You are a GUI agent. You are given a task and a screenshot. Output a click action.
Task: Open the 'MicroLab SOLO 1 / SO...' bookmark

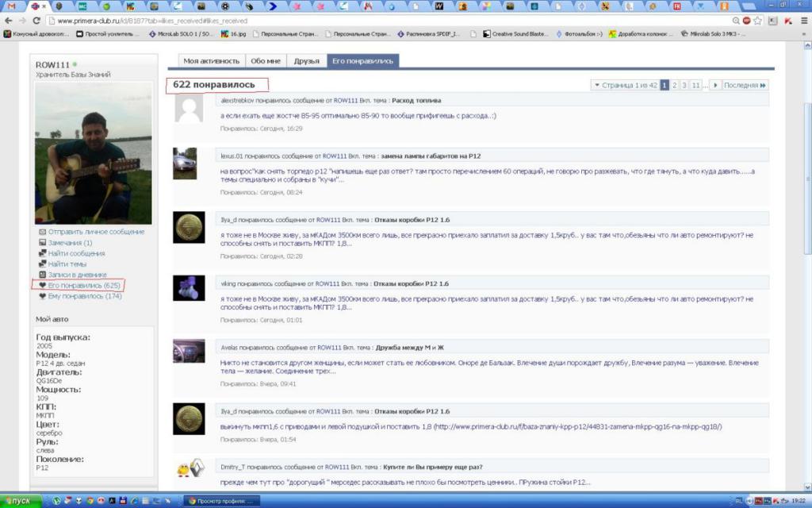pos(181,33)
